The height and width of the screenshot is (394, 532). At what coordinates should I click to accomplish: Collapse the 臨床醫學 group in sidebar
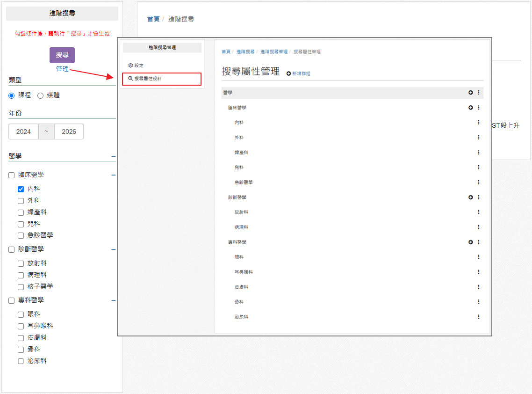tap(113, 175)
